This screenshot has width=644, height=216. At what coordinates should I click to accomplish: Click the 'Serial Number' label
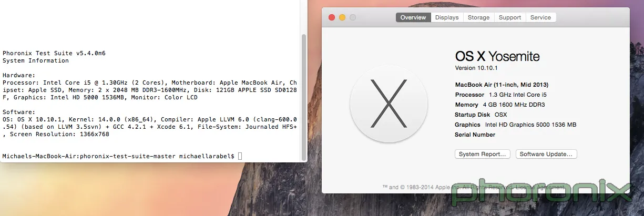pos(475,135)
